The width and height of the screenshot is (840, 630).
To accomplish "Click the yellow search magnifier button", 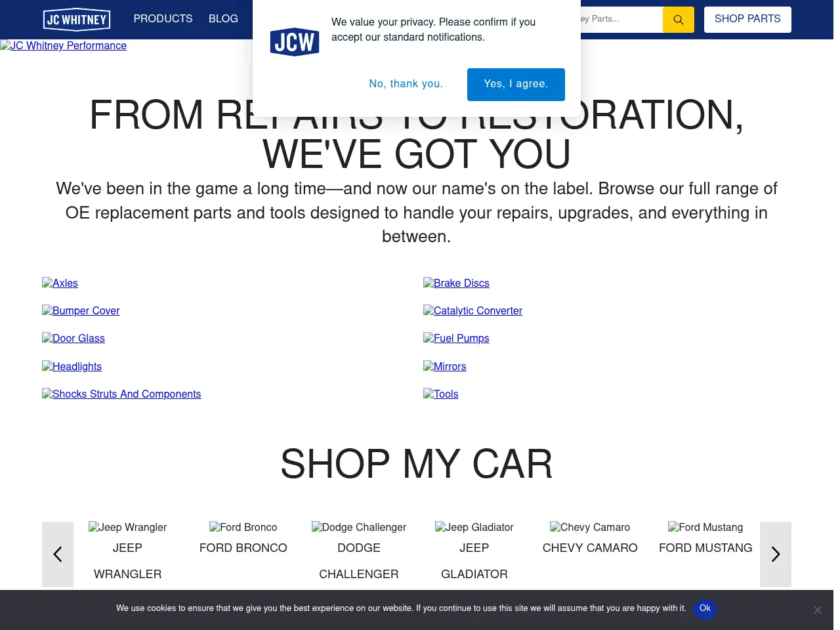I will pos(678,20).
